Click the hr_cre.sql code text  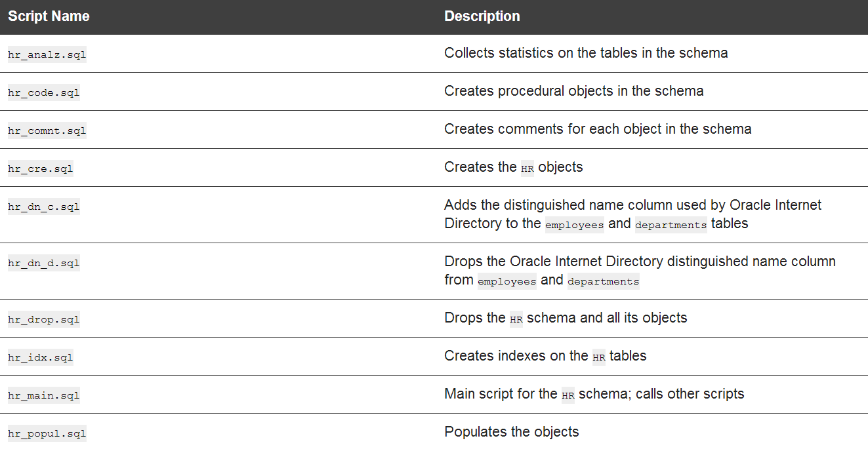[40, 168]
